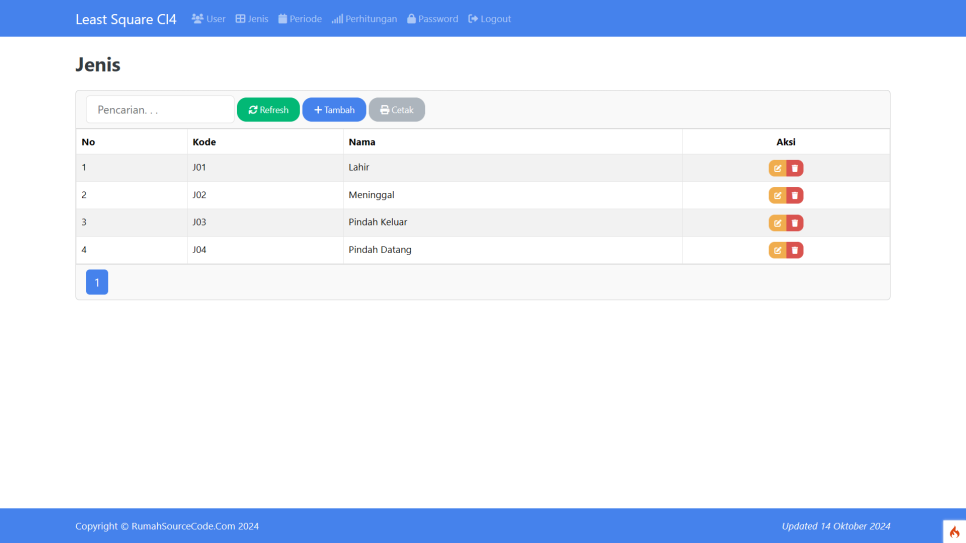Click the edit icon for Lahir row

click(x=777, y=168)
